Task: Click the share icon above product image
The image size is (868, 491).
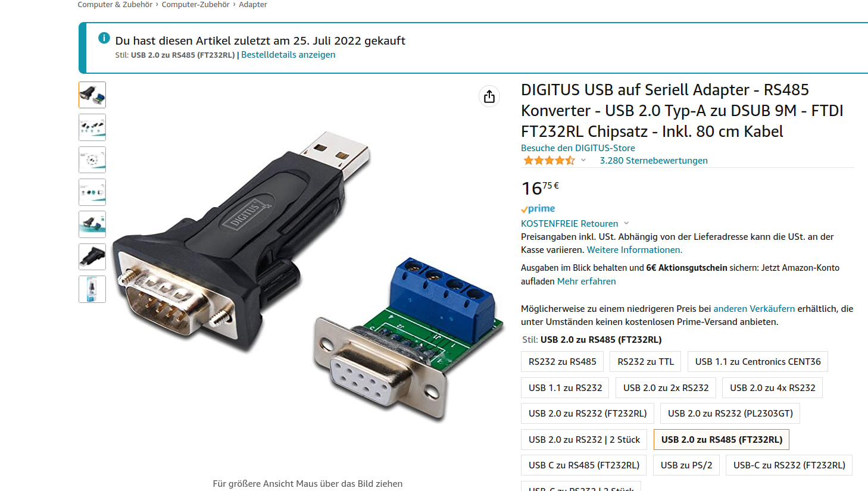Action: point(489,96)
